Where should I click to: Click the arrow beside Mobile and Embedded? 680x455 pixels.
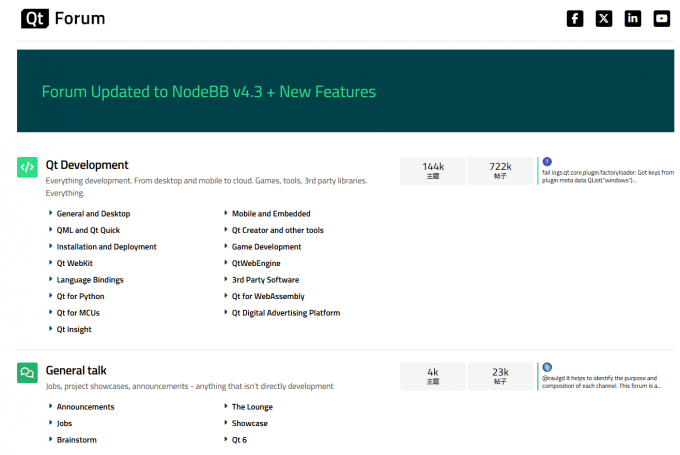point(225,214)
